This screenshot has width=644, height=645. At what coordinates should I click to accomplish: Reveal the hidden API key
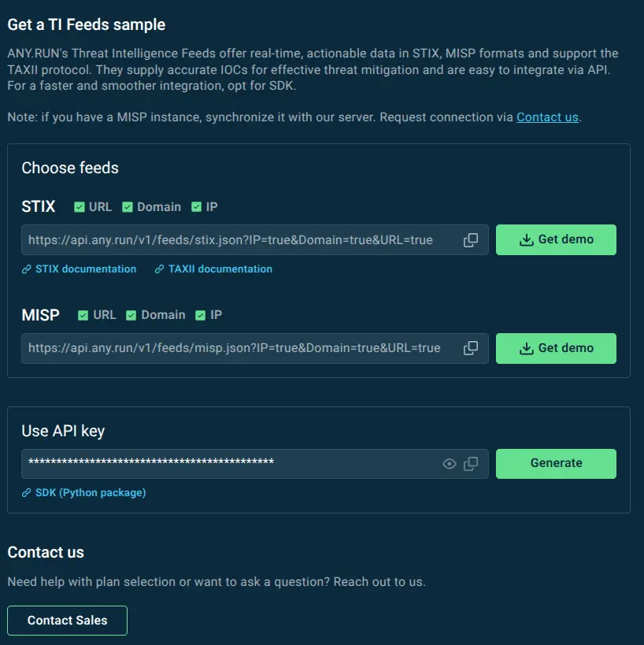[449, 464]
